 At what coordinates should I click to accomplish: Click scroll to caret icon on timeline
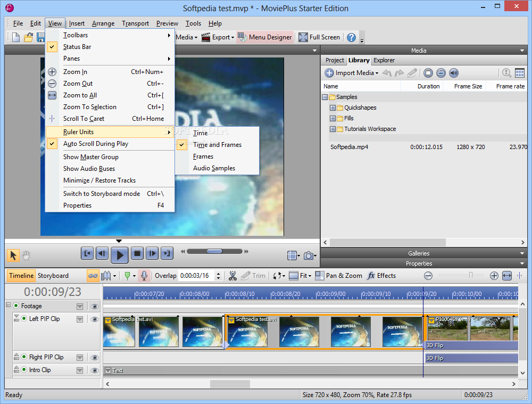point(519,276)
